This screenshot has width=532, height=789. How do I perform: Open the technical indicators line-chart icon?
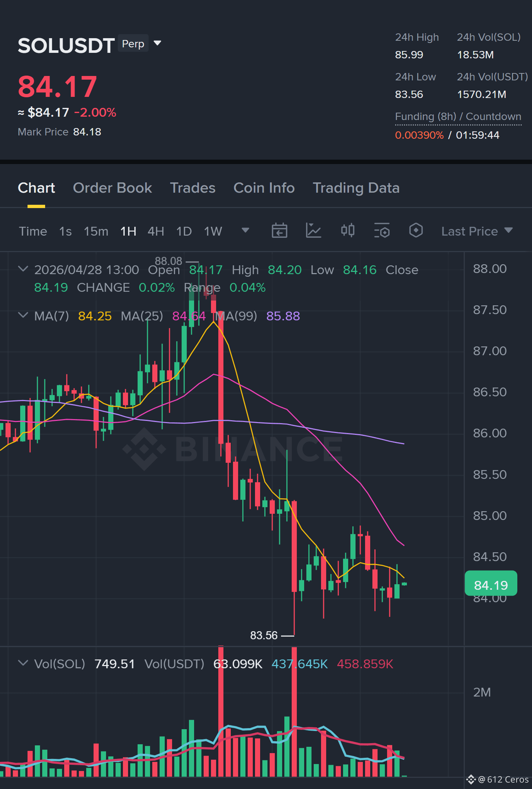click(313, 231)
